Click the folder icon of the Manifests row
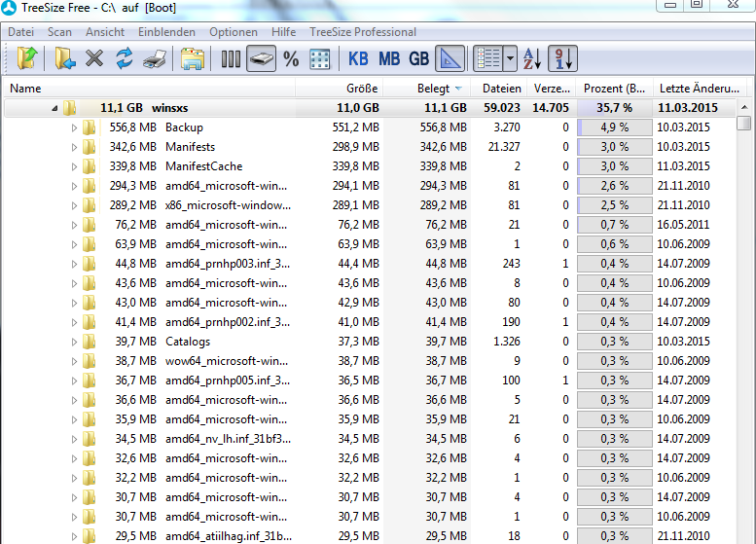756x544 pixels. click(89, 147)
